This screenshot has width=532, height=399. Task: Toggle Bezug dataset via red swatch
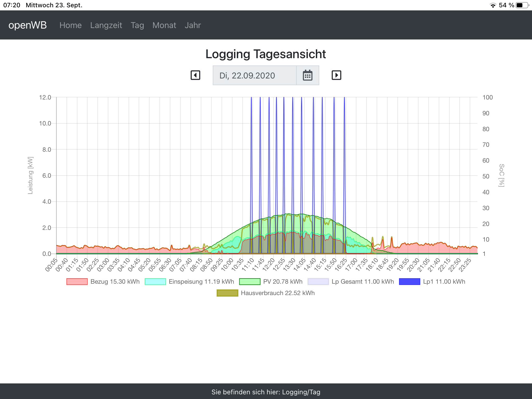(x=77, y=282)
